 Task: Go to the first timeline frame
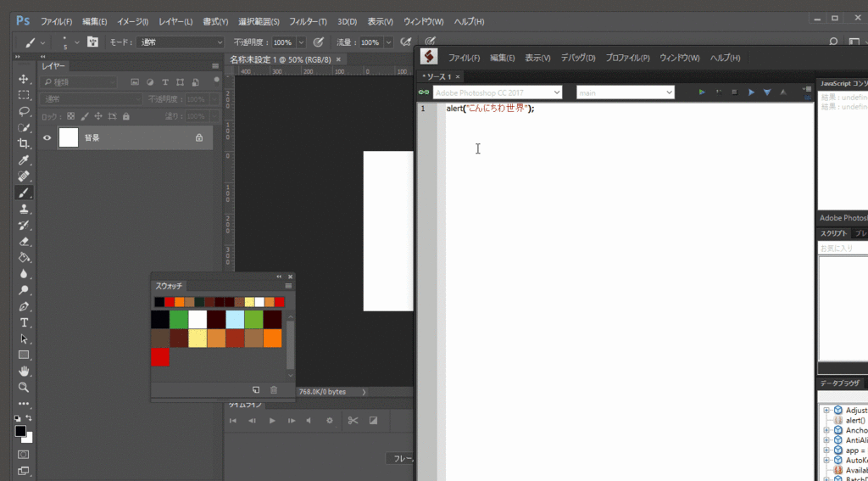tap(233, 421)
